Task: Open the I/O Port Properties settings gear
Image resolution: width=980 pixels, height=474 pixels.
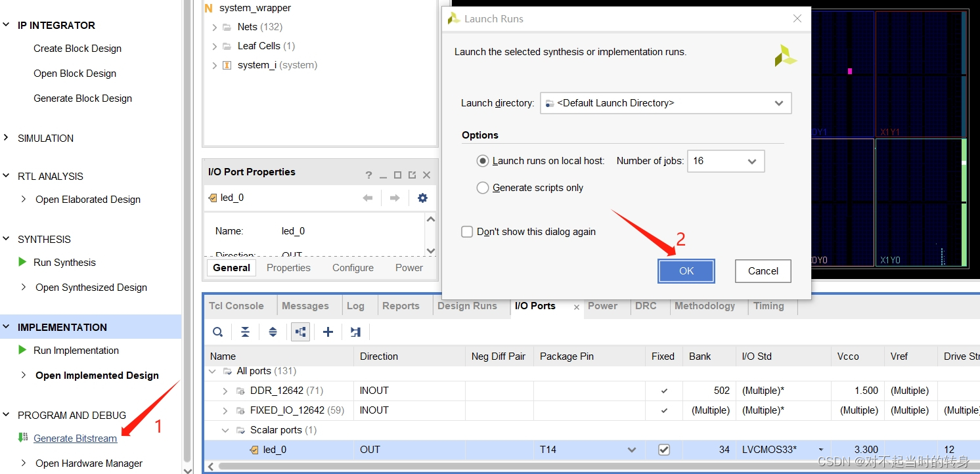Action: click(422, 198)
